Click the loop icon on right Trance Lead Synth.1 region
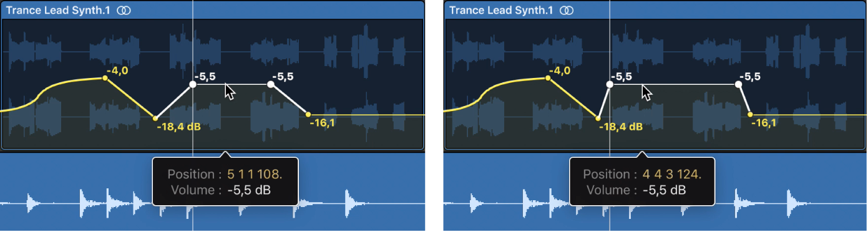The image size is (868, 232). 567,10
